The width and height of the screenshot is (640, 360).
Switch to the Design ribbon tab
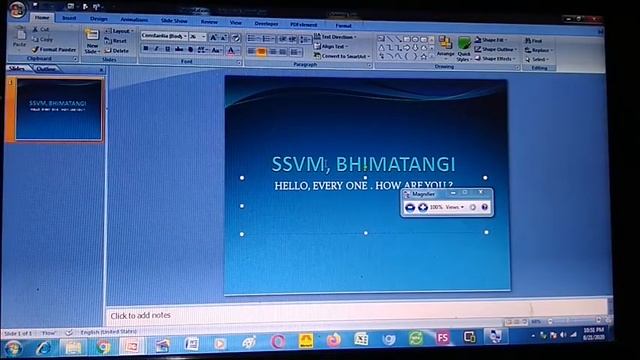pos(98,19)
